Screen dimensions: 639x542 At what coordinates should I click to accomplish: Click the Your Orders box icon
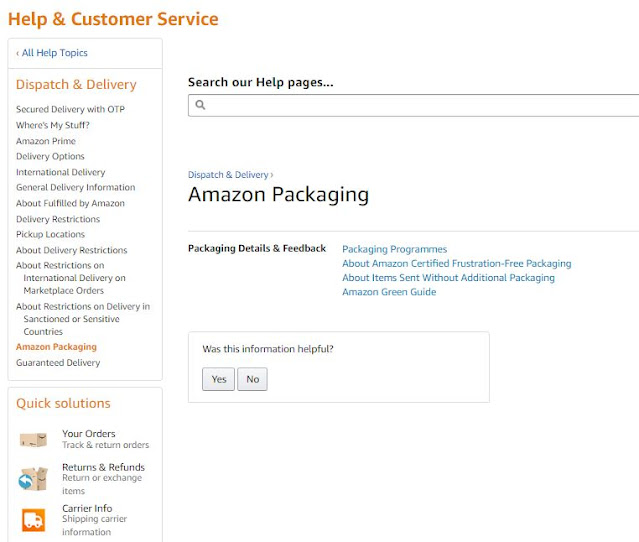click(x=33, y=439)
